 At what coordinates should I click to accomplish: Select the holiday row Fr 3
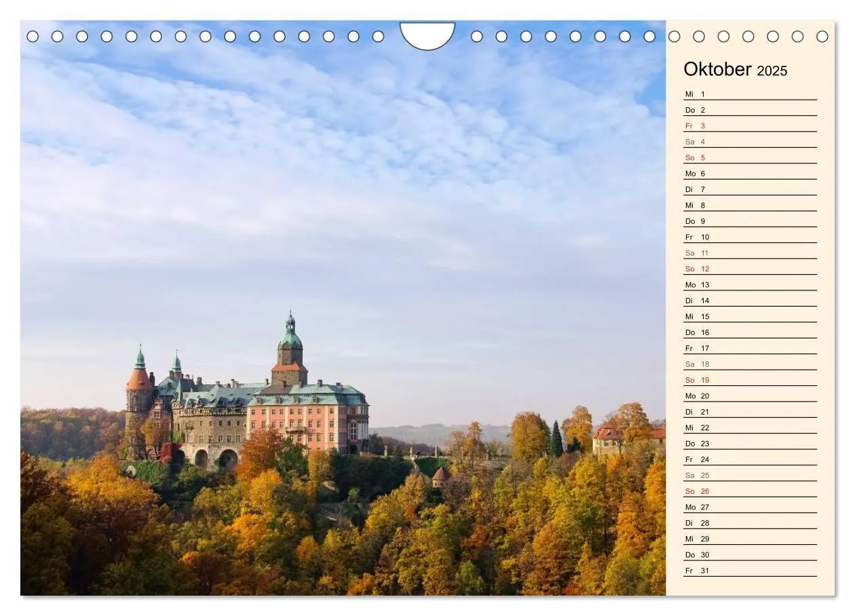click(x=750, y=126)
